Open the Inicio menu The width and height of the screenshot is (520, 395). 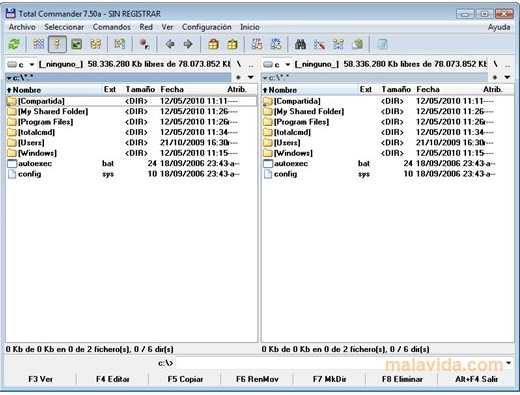tap(250, 27)
